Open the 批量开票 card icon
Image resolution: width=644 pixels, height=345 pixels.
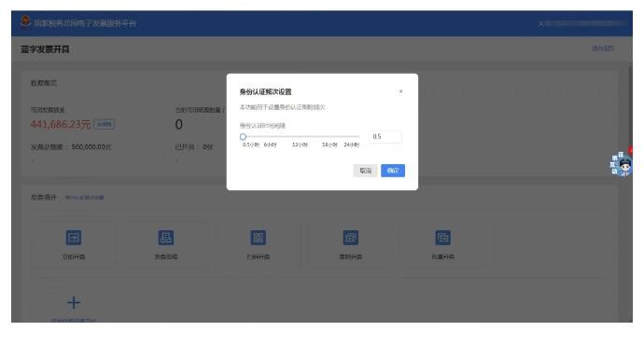click(442, 238)
